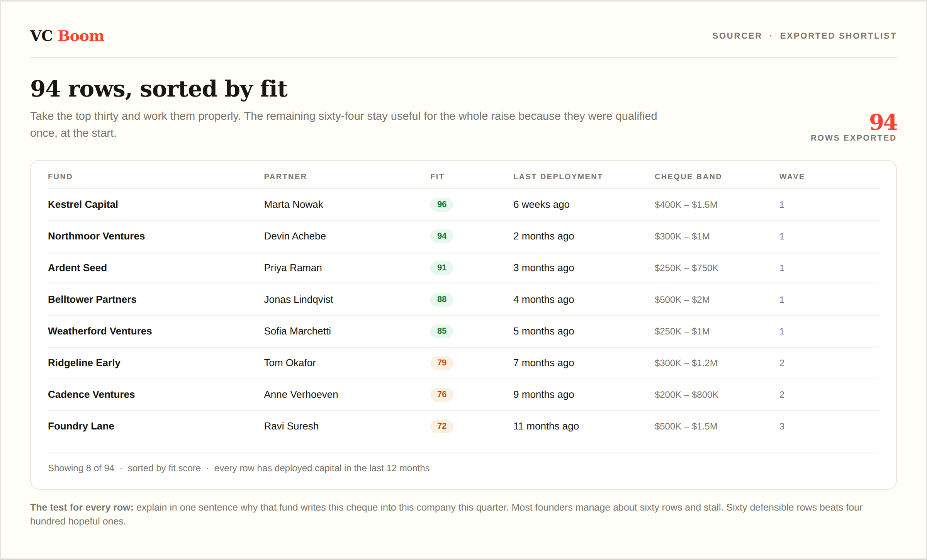Screen dimensions: 927x560
Task: Click the green fit score badge 96
Action: click(x=442, y=204)
